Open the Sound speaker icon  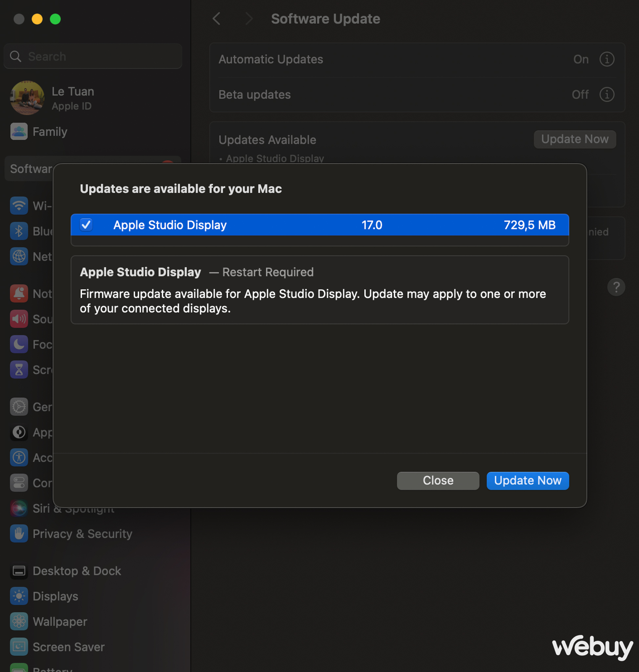click(19, 319)
